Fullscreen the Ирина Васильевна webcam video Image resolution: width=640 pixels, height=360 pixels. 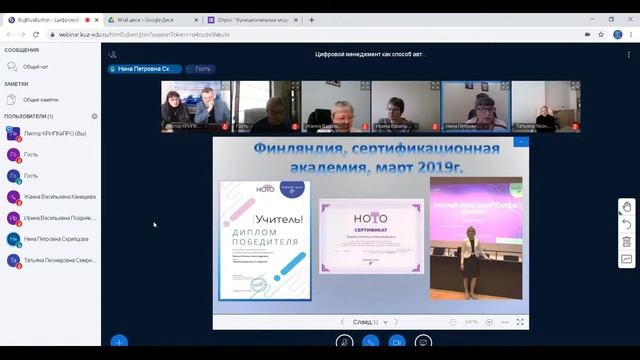[435, 85]
